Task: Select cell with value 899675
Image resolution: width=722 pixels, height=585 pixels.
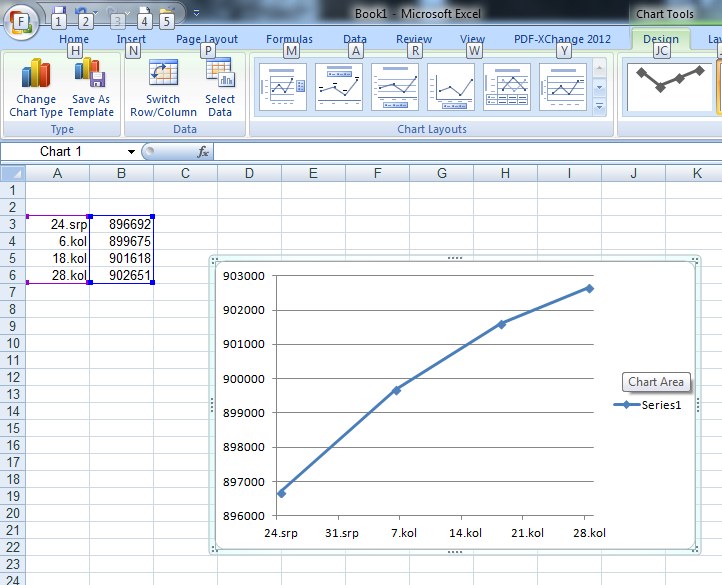Action: 122,241
